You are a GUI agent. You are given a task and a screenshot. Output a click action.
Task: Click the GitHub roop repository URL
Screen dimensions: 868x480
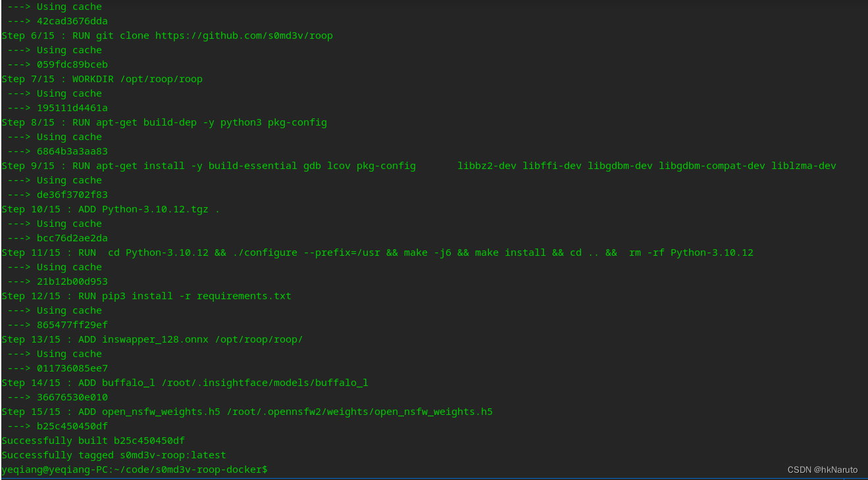tap(243, 36)
